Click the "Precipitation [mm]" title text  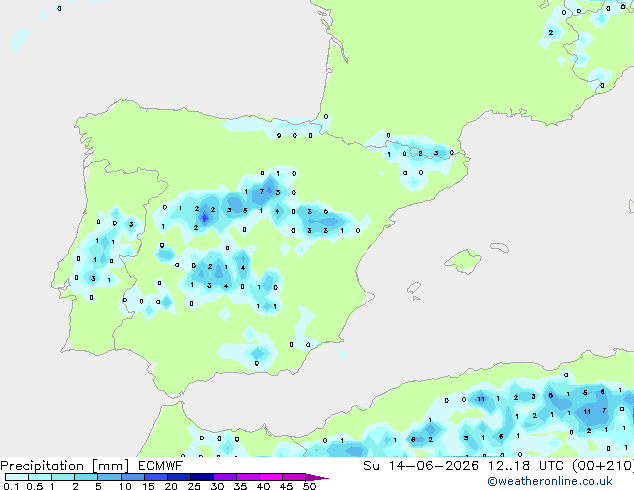(65, 466)
